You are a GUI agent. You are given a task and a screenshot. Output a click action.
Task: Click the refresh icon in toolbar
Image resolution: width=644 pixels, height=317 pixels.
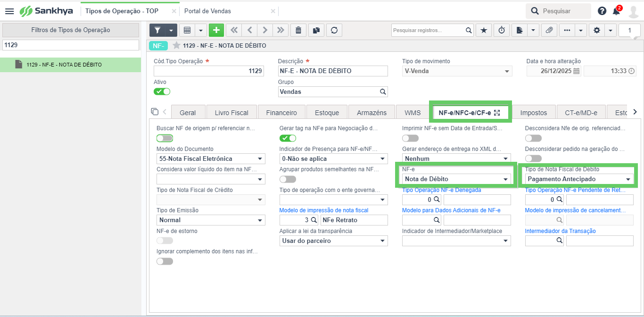pos(334,30)
